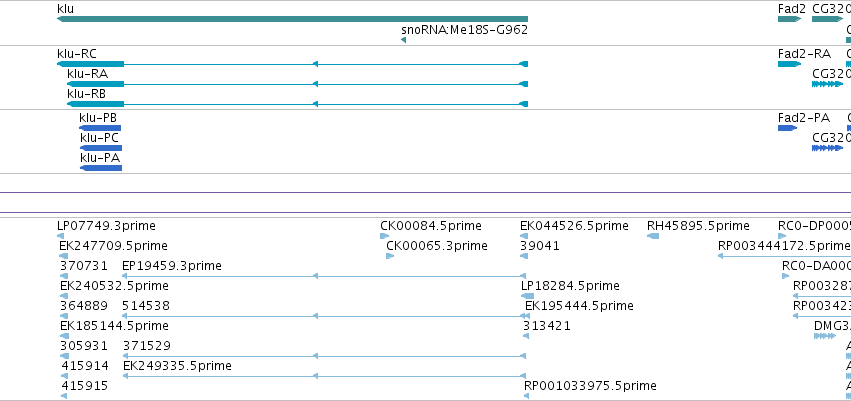
Task: Click the LP07749.3prime EST marker
Action: pos(60,236)
